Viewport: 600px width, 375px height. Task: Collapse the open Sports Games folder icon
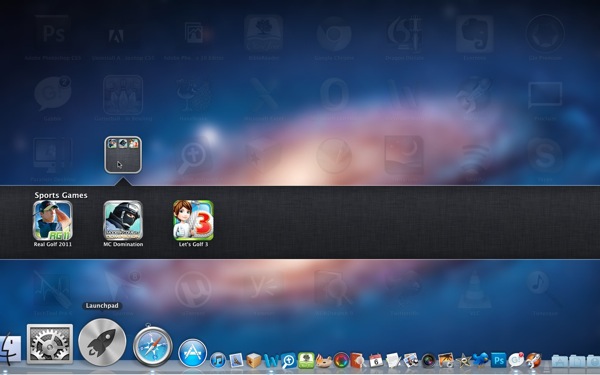[x=123, y=155]
